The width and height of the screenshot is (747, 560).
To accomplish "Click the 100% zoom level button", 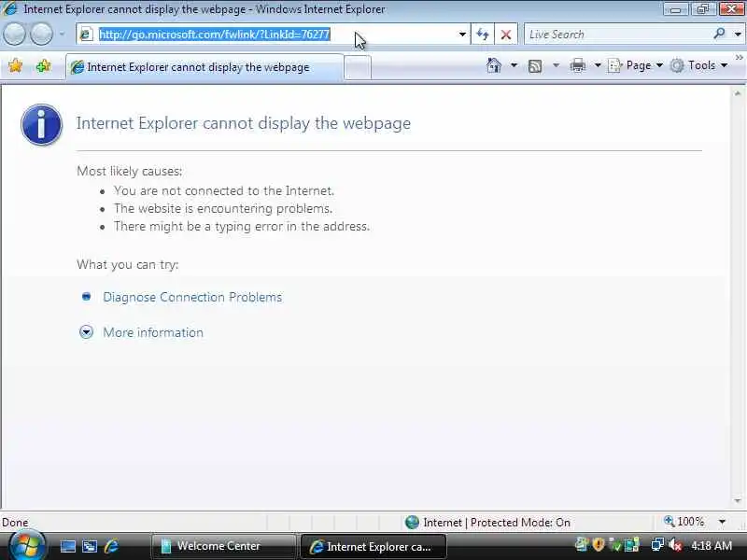I will [x=684, y=522].
